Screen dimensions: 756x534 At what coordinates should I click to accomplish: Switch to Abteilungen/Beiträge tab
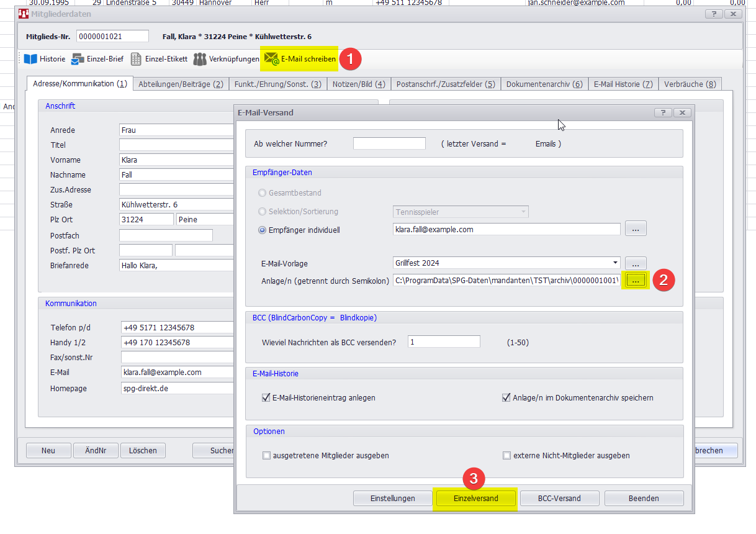(x=181, y=84)
